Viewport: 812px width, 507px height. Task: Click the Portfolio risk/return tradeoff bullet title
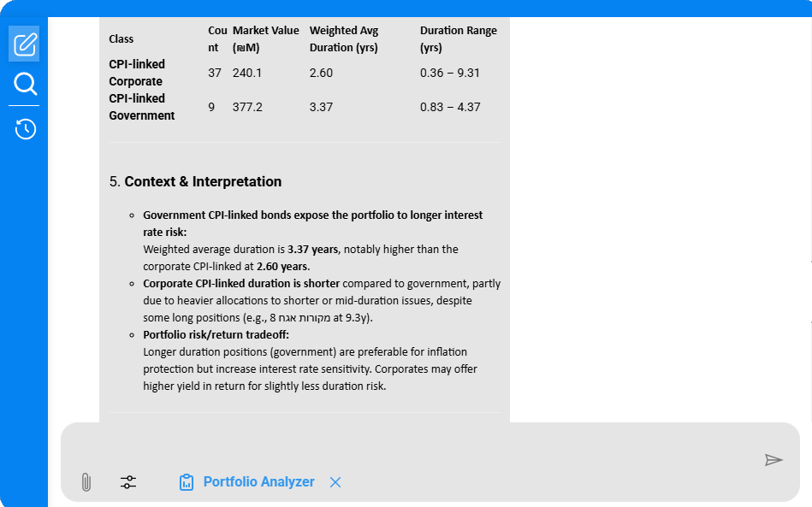pyautogui.click(x=216, y=334)
